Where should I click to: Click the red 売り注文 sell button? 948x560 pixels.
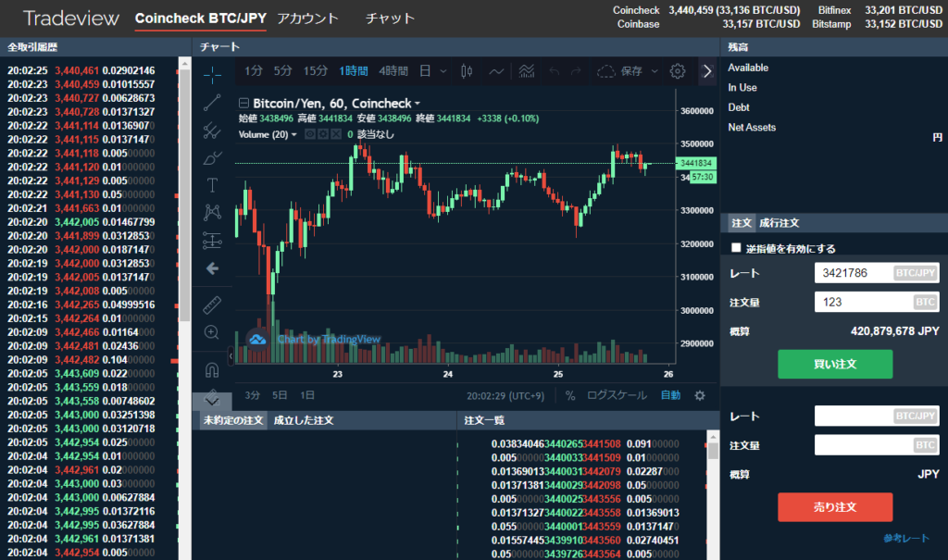click(x=835, y=507)
